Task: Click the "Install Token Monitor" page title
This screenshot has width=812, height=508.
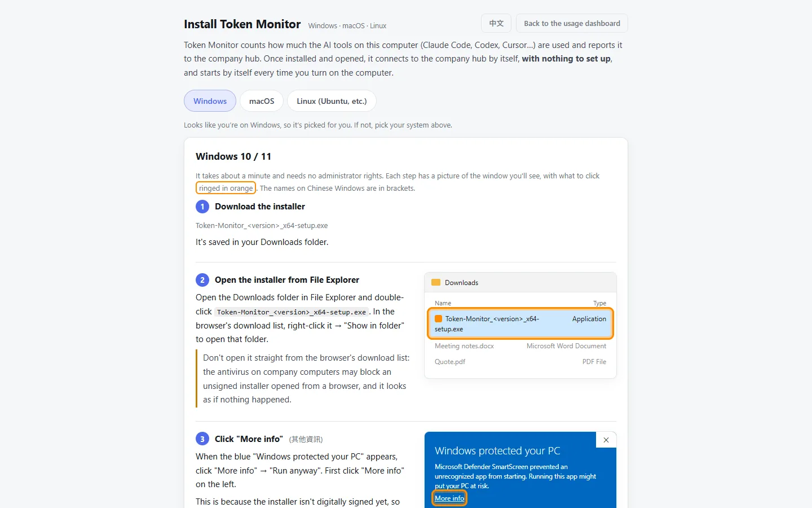Action: 242,24
